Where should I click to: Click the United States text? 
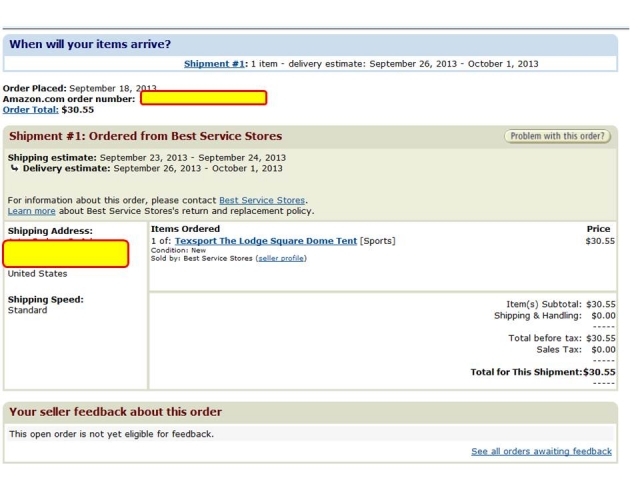click(38, 274)
